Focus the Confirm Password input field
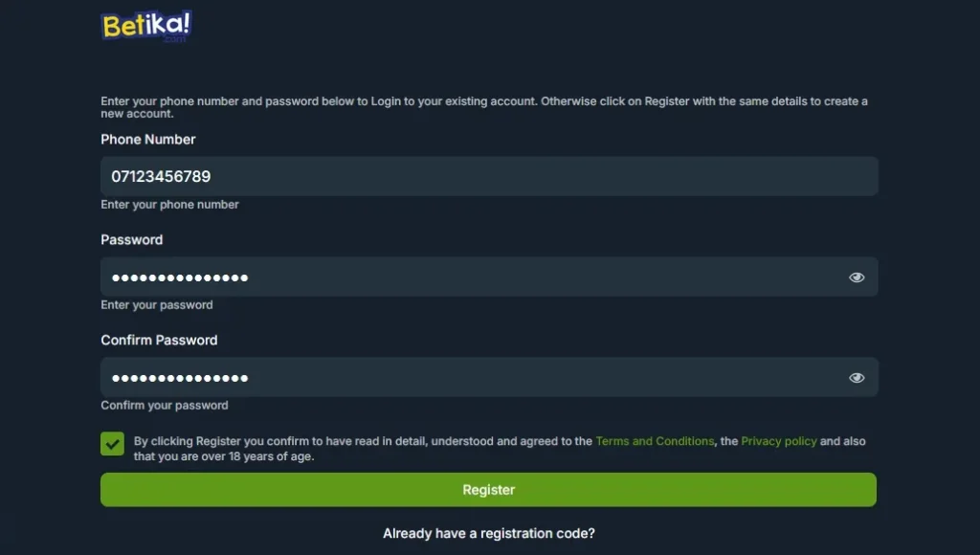 [x=489, y=378]
